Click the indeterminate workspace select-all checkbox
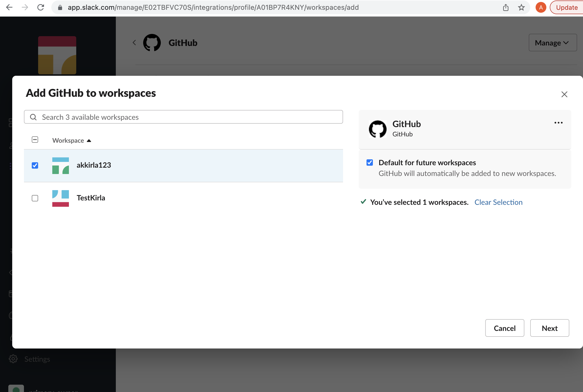The height and width of the screenshot is (392, 583). (x=35, y=140)
